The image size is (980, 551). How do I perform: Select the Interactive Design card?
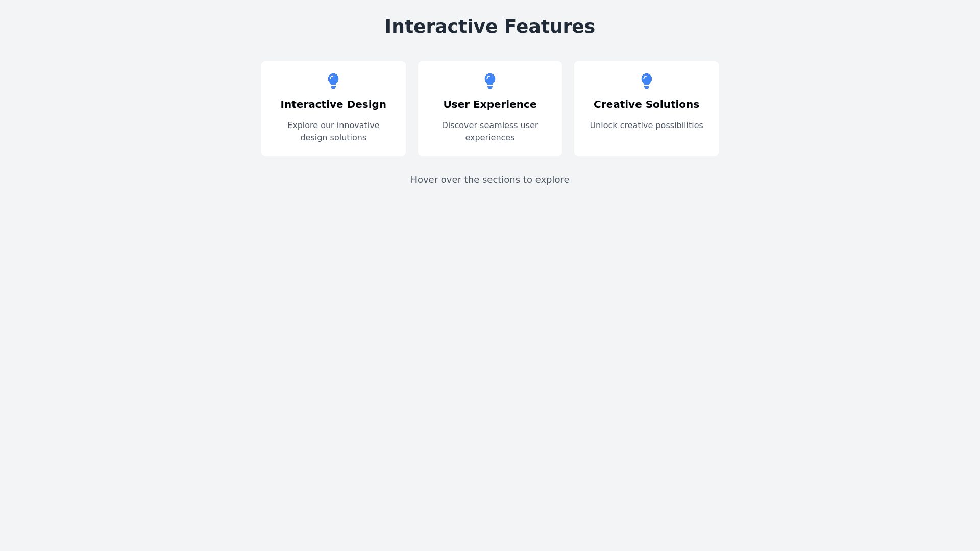[x=333, y=109]
